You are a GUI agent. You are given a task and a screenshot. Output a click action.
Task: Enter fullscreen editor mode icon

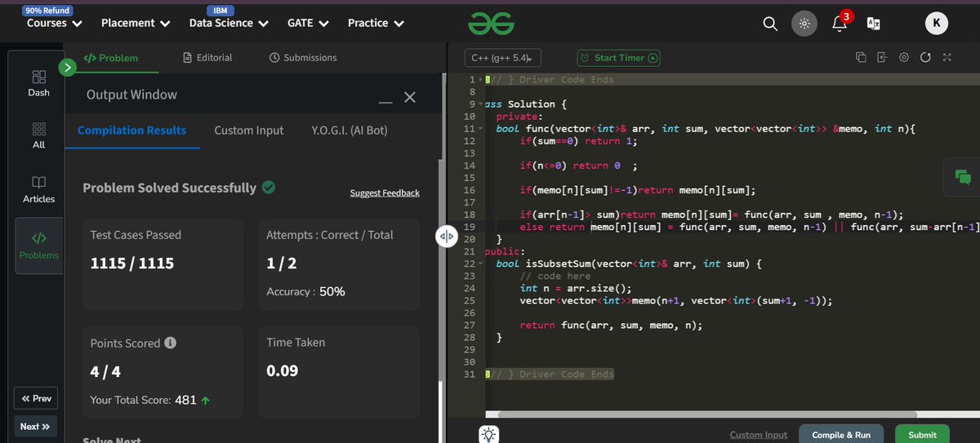point(947,57)
